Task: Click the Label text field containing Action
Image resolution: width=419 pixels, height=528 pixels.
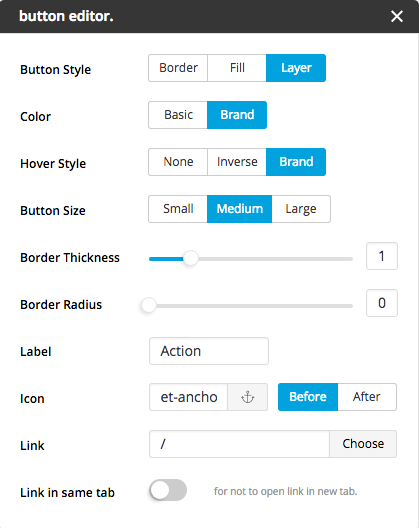Action: [x=209, y=351]
